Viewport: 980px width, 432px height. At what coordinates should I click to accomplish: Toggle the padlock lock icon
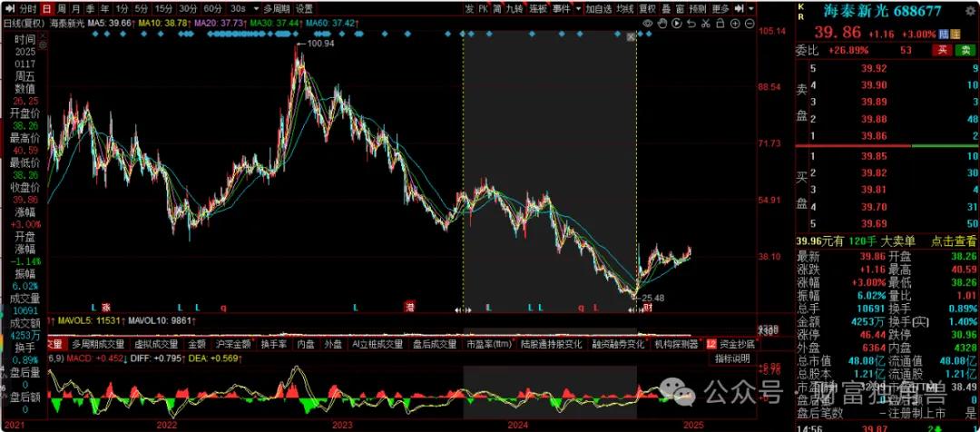click(x=720, y=23)
